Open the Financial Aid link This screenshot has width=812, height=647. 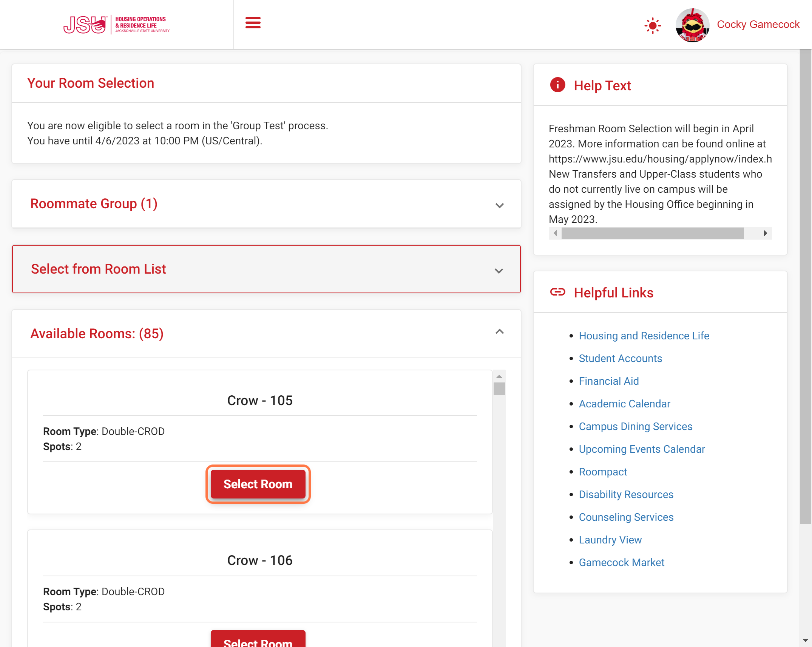point(608,381)
